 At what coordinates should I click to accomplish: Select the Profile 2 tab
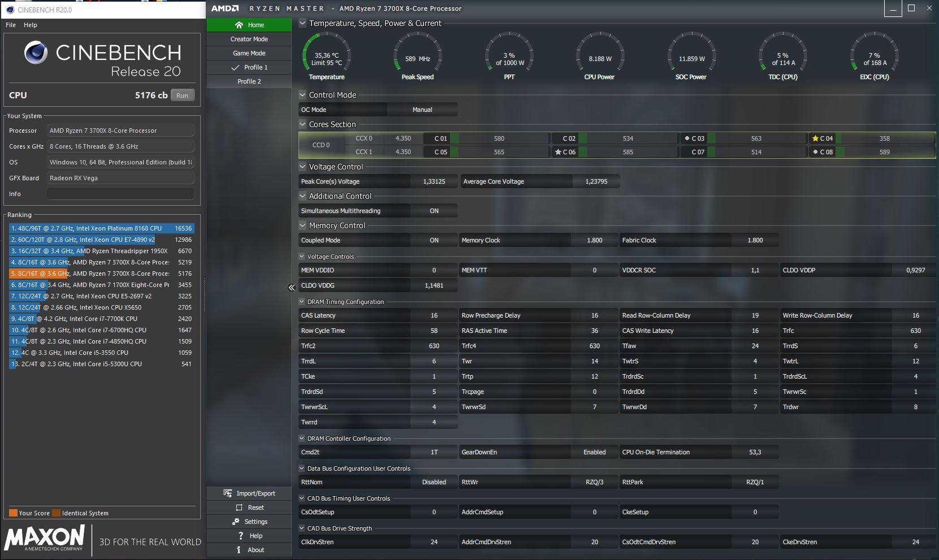249,81
